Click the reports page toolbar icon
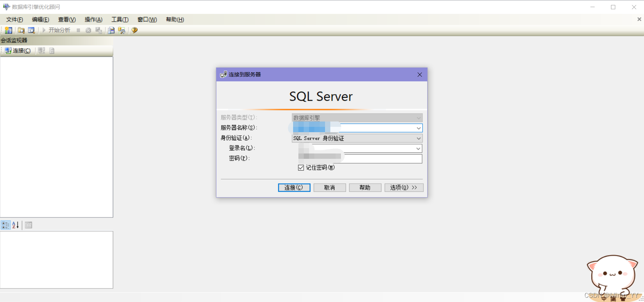This screenshot has height=302, width=644. click(111, 30)
